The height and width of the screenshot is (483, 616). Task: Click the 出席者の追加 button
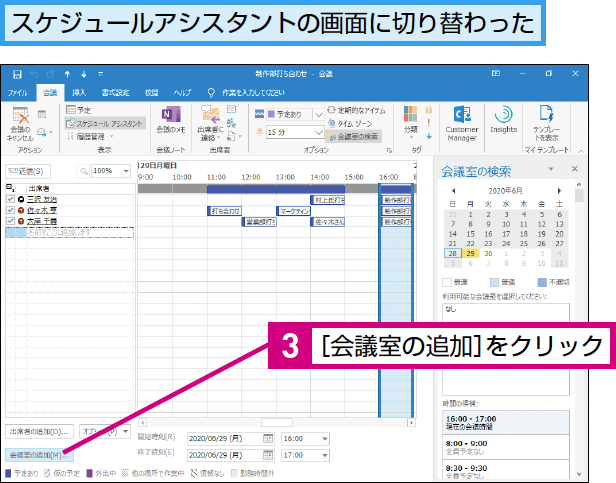(x=40, y=432)
